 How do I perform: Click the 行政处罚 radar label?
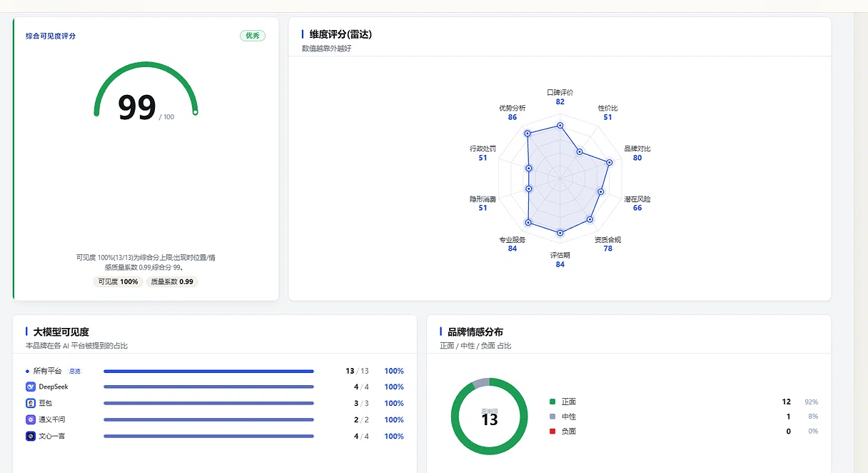(483, 149)
